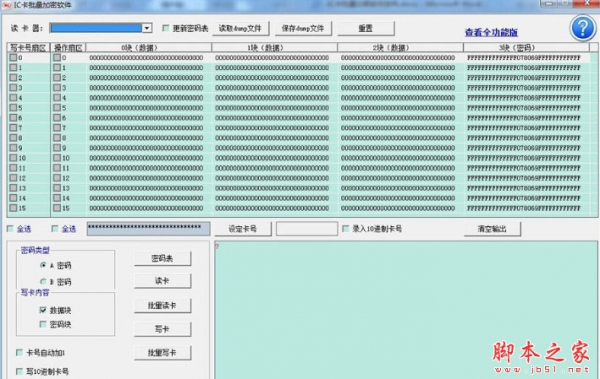Click the 清空输出 button
This screenshot has height=379, width=600.
pos(492,229)
